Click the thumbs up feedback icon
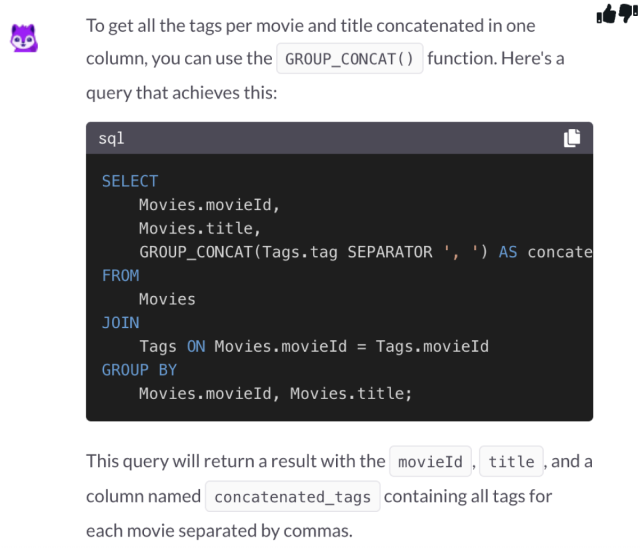Image resolution: width=640 pixels, height=552 pixels. pos(606,14)
